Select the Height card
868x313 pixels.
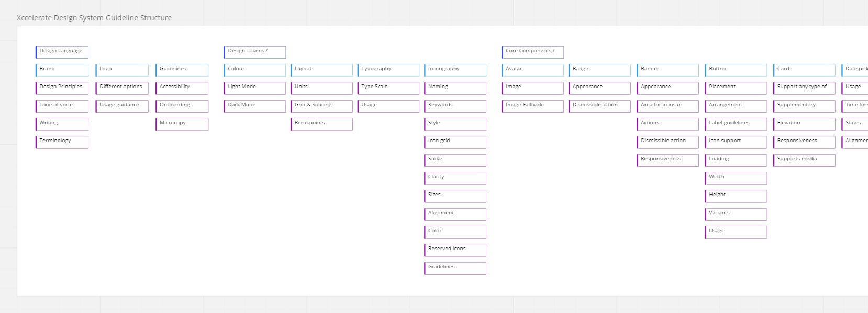(x=736, y=196)
